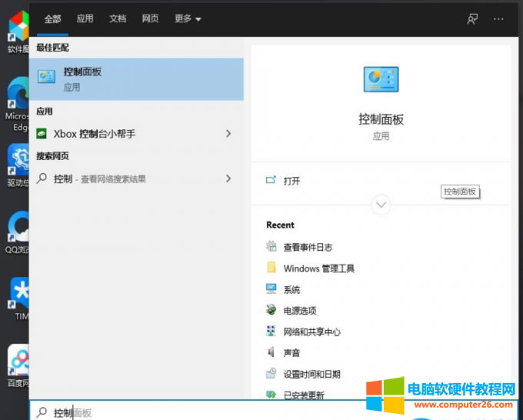Click the Xbox console companion icon
The image size is (523, 420).
42,134
